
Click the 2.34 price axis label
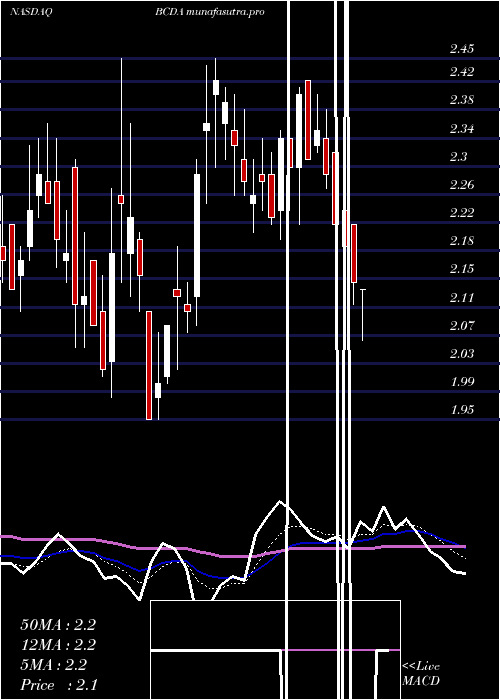[x=462, y=129]
